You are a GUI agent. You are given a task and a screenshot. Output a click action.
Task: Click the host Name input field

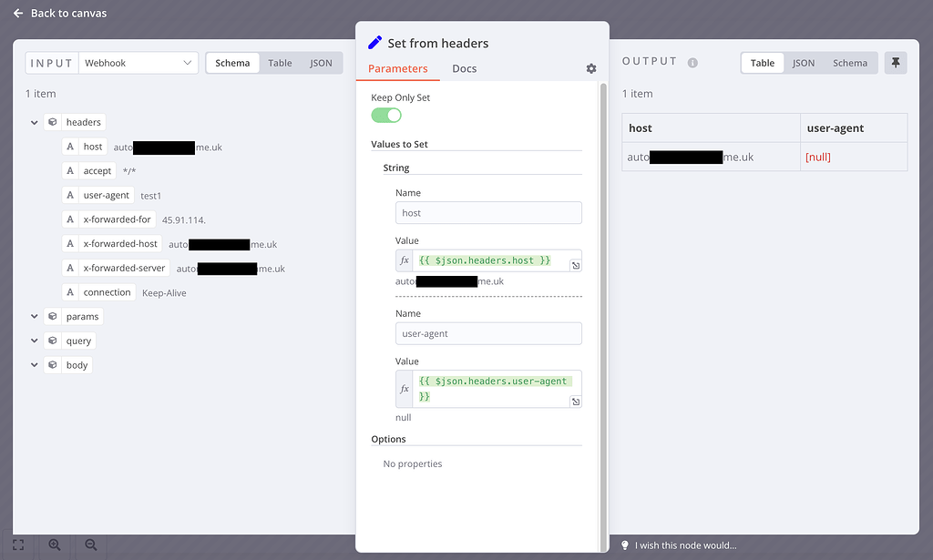click(x=488, y=212)
